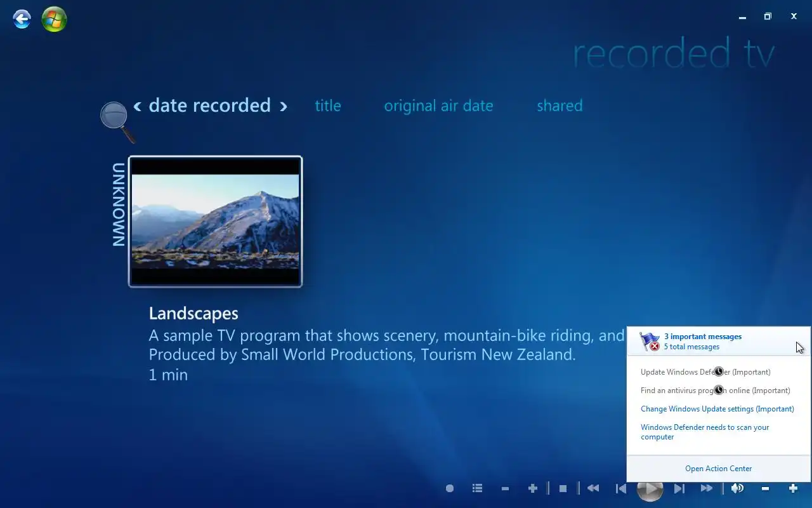Rewind using the double left arrow button
812x508 pixels.
pos(593,488)
